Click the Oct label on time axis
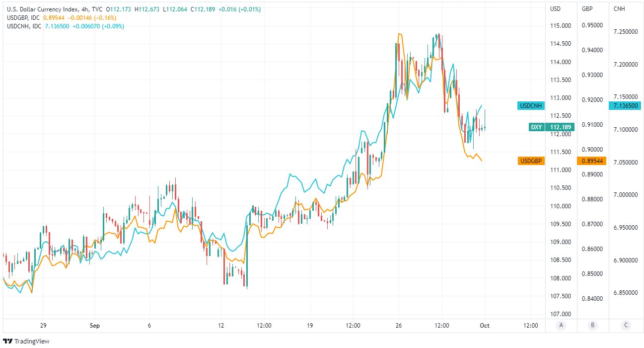Image resolution: width=644 pixels, height=348 pixels. click(x=485, y=326)
